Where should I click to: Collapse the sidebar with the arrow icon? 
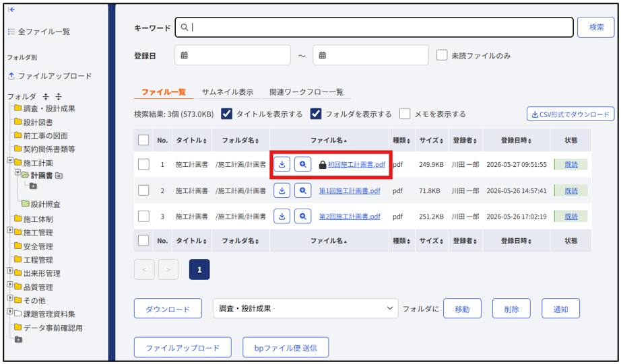pyautogui.click(x=11, y=9)
